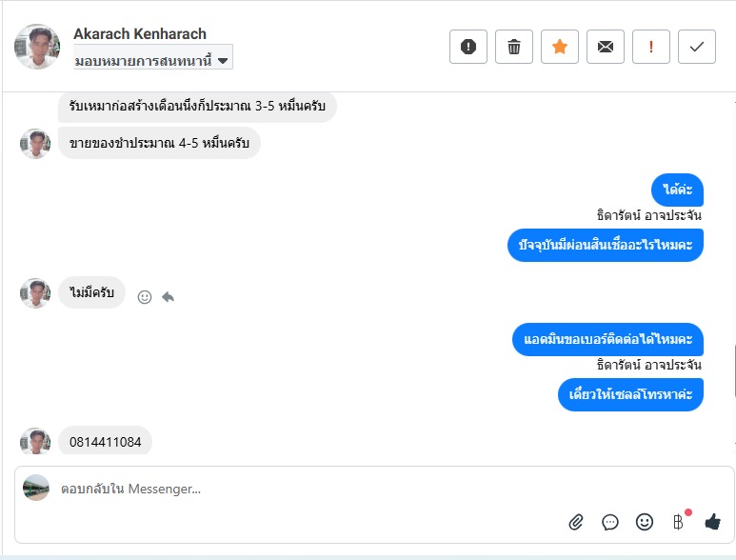736x560 pixels.
Task: Open Akarach's profile picture in header
Action: pyautogui.click(x=38, y=47)
